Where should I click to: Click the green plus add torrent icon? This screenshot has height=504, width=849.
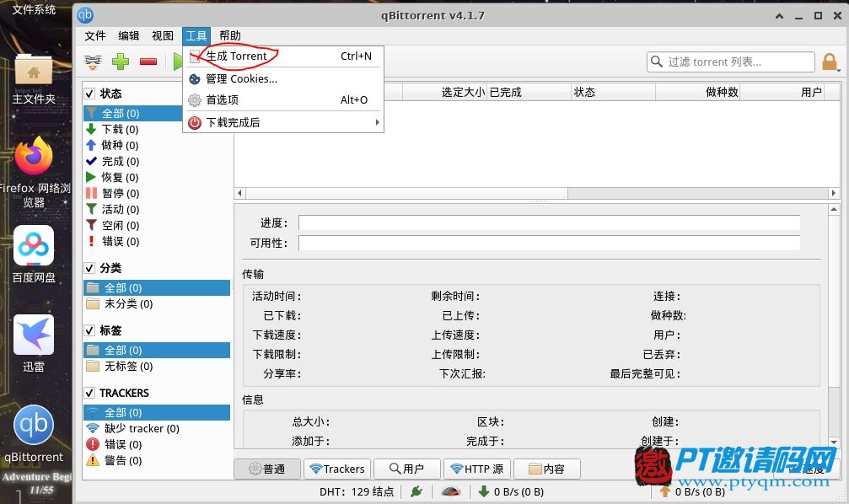pyautogui.click(x=121, y=62)
